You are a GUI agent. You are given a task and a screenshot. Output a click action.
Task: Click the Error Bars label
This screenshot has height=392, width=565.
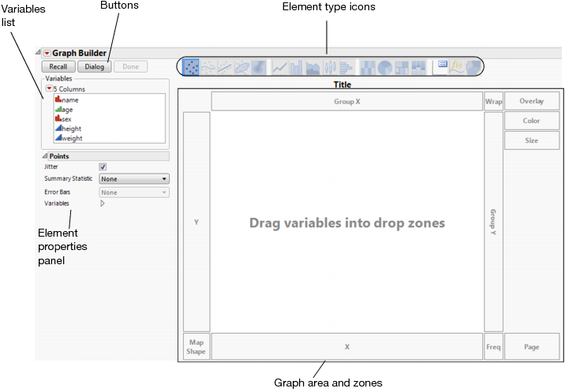pyautogui.click(x=58, y=192)
